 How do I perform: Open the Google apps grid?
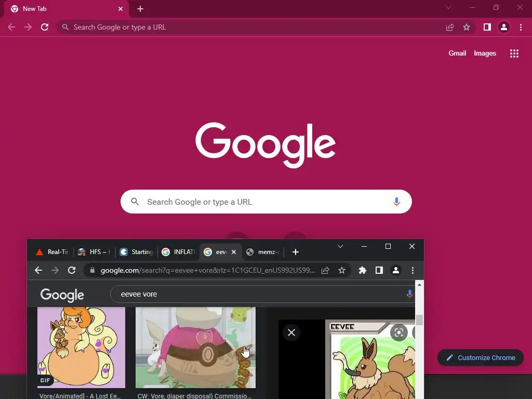(514, 54)
